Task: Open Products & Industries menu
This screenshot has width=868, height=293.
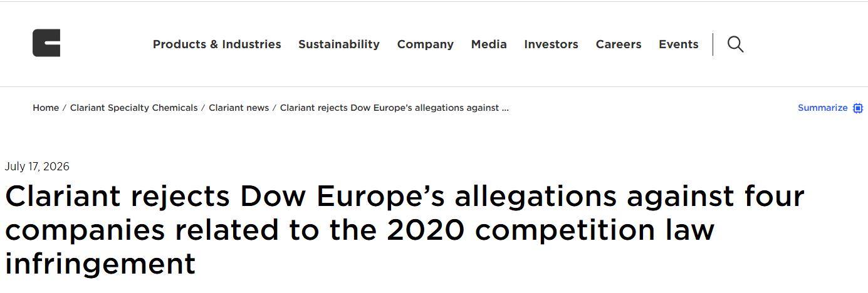Action: [217, 44]
